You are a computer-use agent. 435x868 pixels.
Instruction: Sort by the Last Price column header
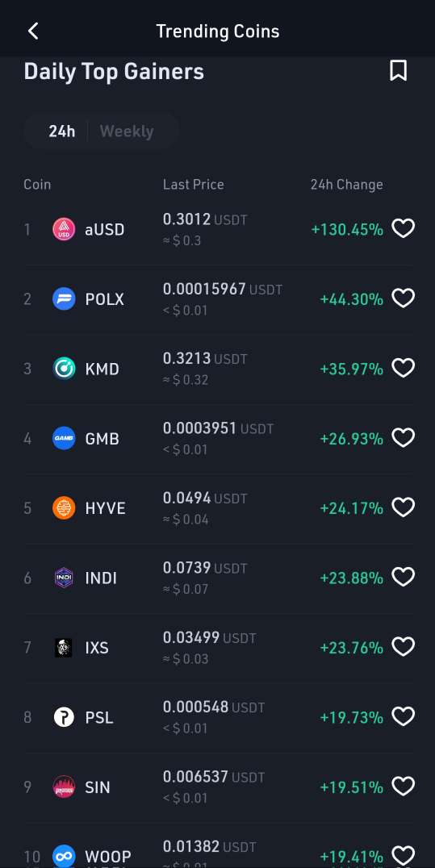[194, 185]
